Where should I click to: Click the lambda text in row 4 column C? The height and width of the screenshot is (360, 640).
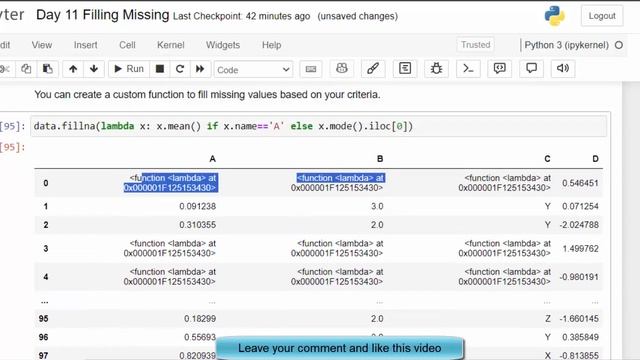coord(504,277)
